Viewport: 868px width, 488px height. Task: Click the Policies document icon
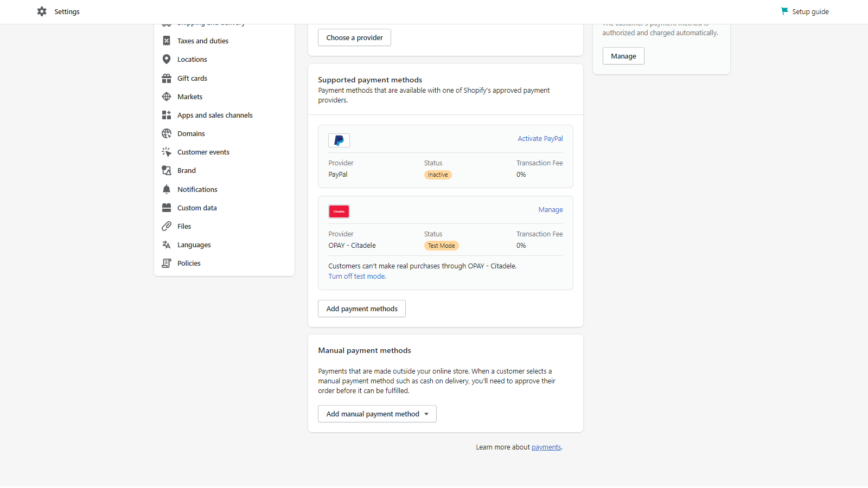(167, 263)
